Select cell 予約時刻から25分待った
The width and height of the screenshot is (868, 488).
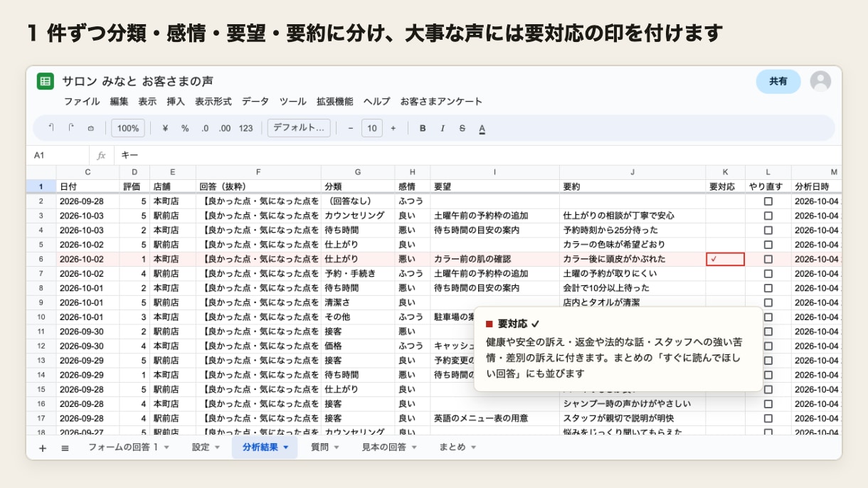pos(633,230)
